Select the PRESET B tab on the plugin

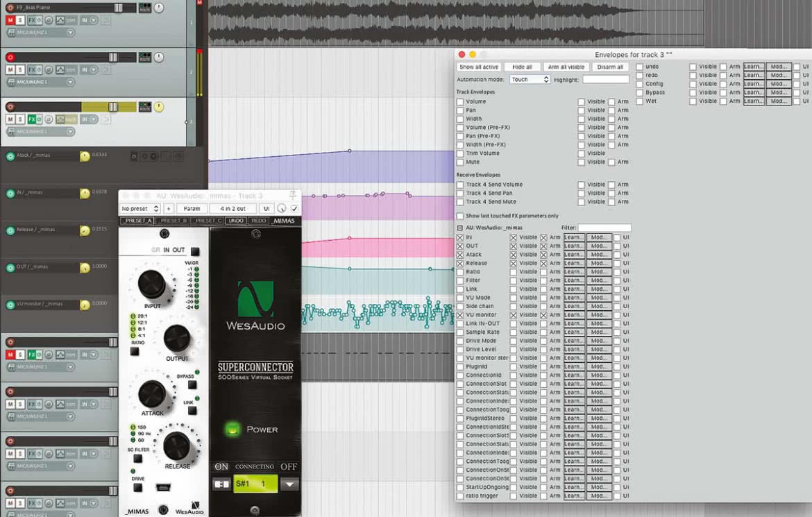(173, 221)
